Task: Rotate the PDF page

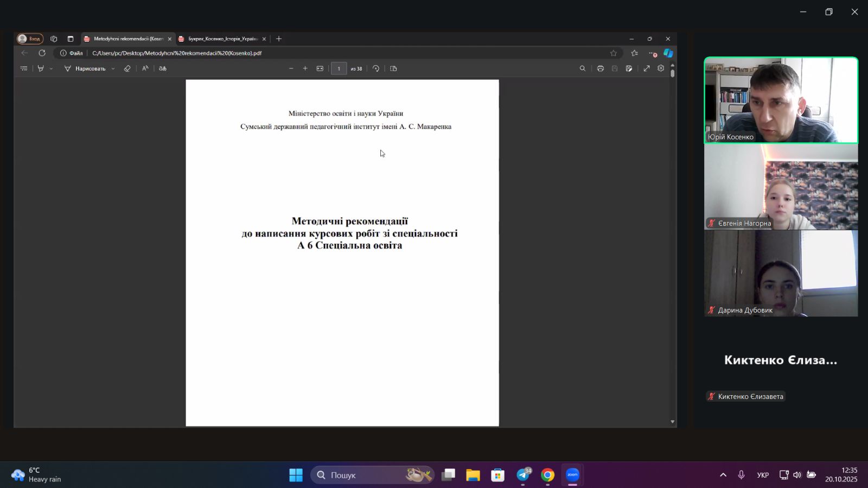Action: (x=376, y=68)
